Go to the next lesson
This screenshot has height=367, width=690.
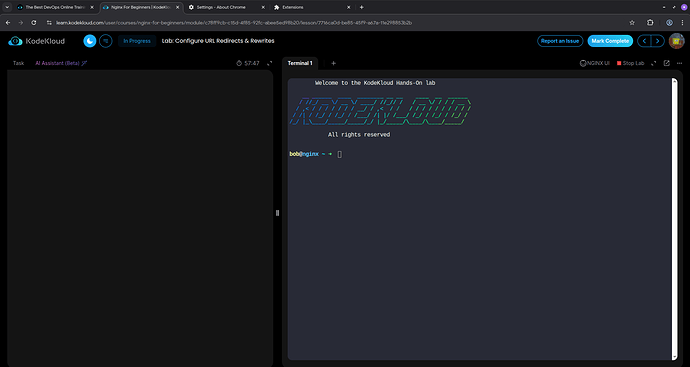pyautogui.click(x=657, y=41)
